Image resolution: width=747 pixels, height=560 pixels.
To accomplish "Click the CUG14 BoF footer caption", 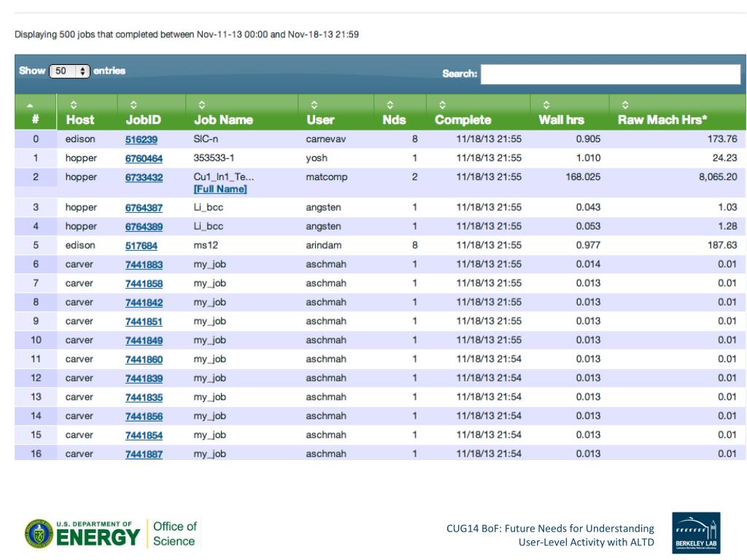I will (550, 535).
